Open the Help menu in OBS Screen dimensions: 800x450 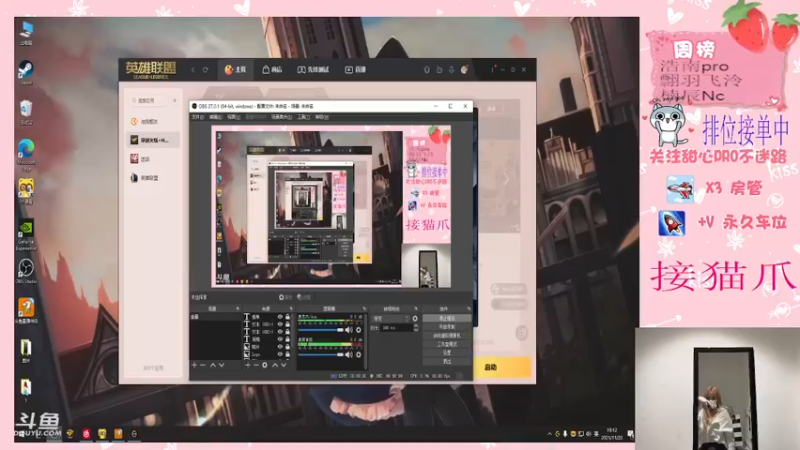tap(321, 117)
